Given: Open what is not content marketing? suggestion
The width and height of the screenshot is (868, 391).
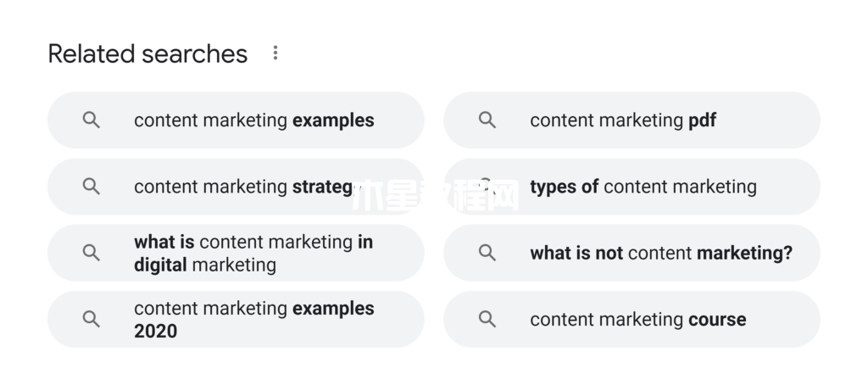Looking at the screenshot, I should (x=632, y=253).
